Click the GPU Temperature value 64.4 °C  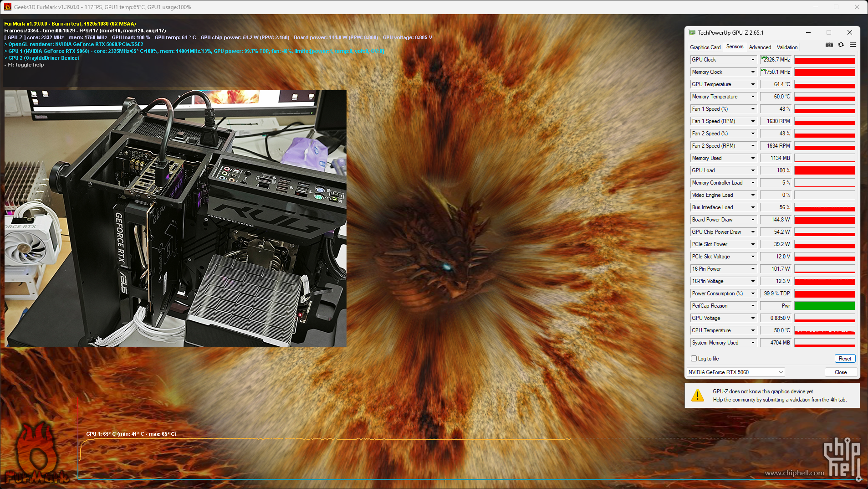776,84
